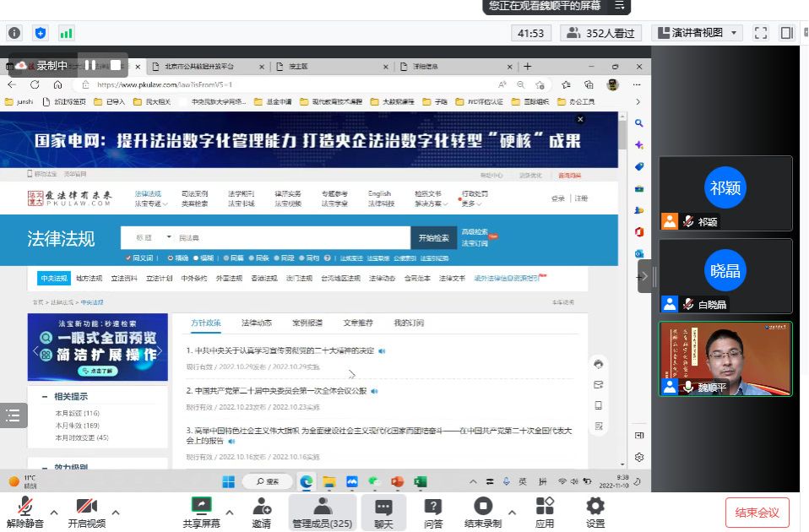Unmute microphone with 解除静音 button
This screenshot has width=809, height=532.
[25, 512]
